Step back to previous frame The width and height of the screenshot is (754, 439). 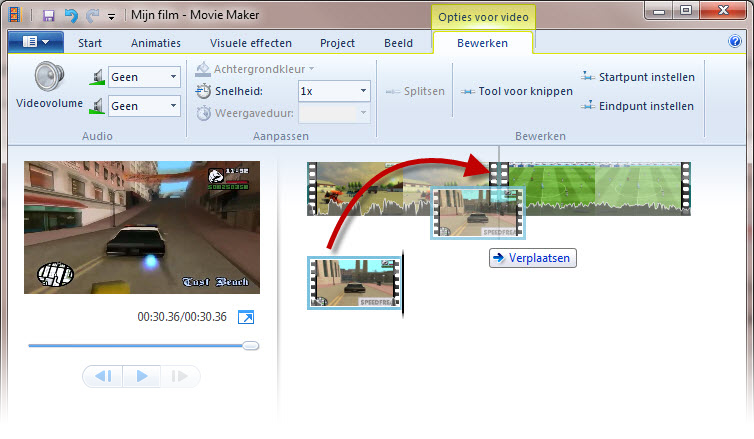click(102, 376)
